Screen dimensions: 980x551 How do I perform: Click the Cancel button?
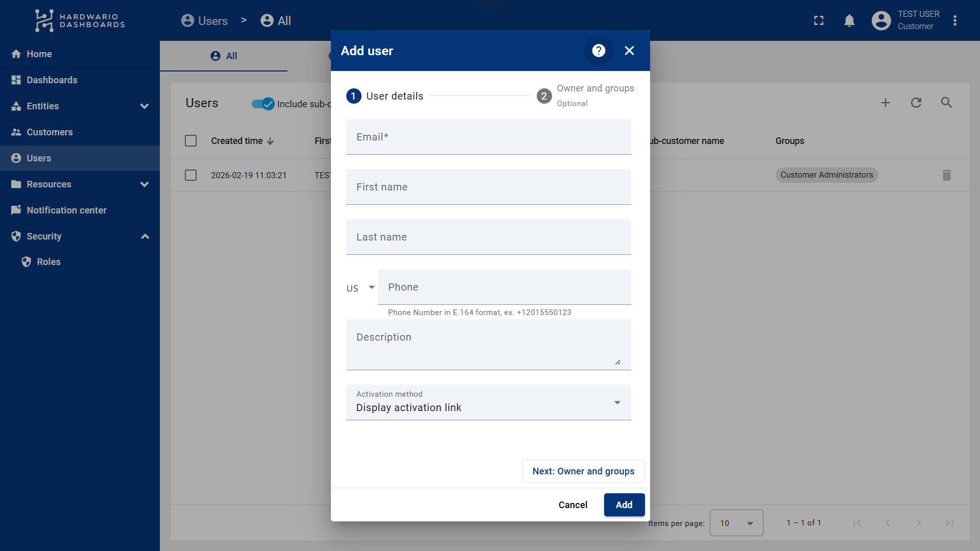[572, 505]
